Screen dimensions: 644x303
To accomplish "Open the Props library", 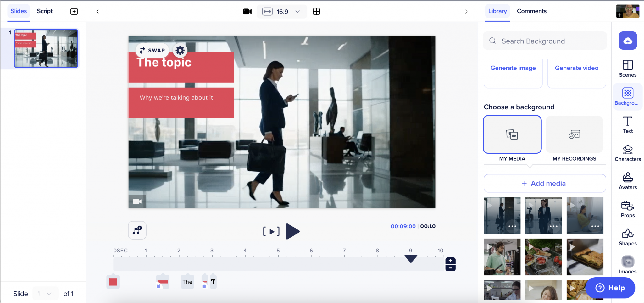I will tap(627, 209).
